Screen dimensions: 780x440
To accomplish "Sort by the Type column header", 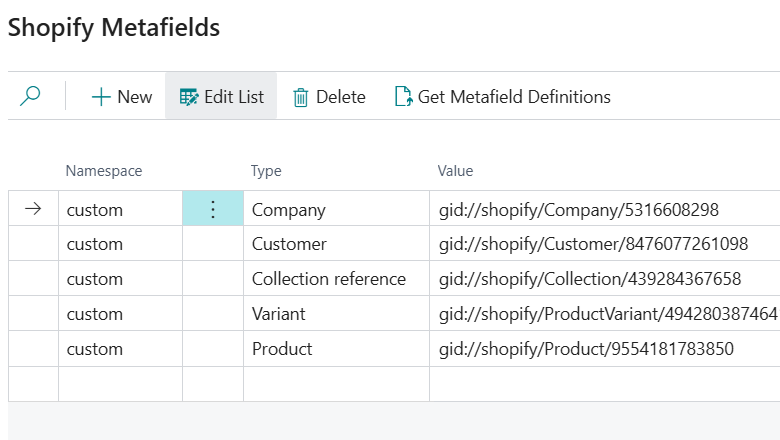I will (x=266, y=171).
